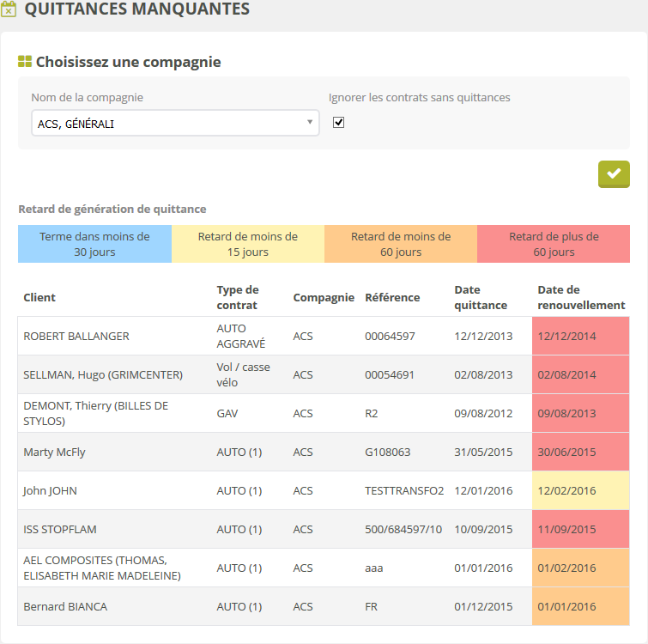
Task: Open the ROBERT BALLANGER client row
Action: point(76,336)
